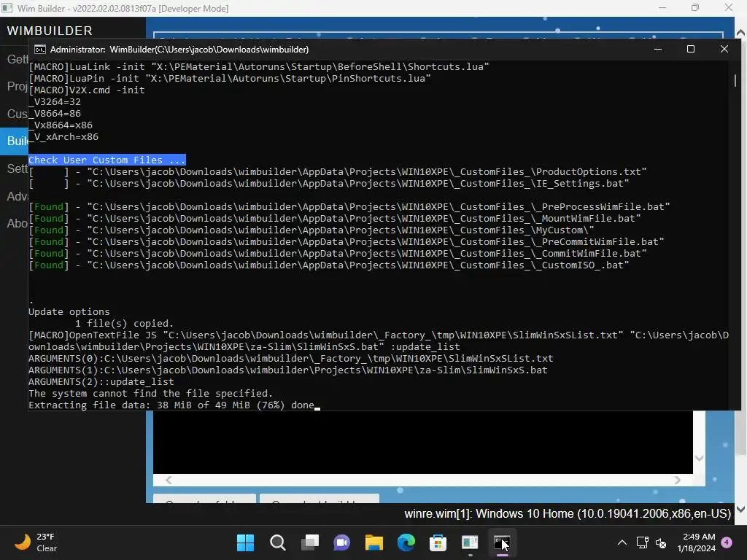Click Wim Builder title bar app icon
The width and height of the screenshot is (747, 560).
point(7,8)
